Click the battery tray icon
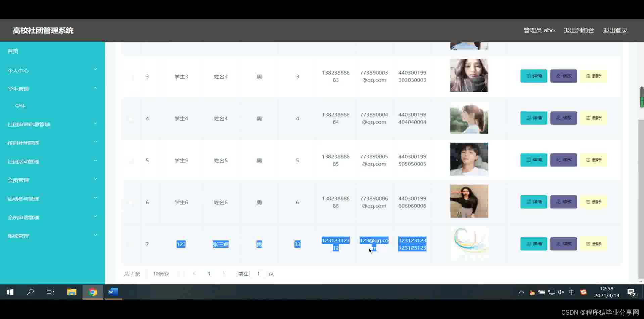Screen dimensions: 644x319 541,292
